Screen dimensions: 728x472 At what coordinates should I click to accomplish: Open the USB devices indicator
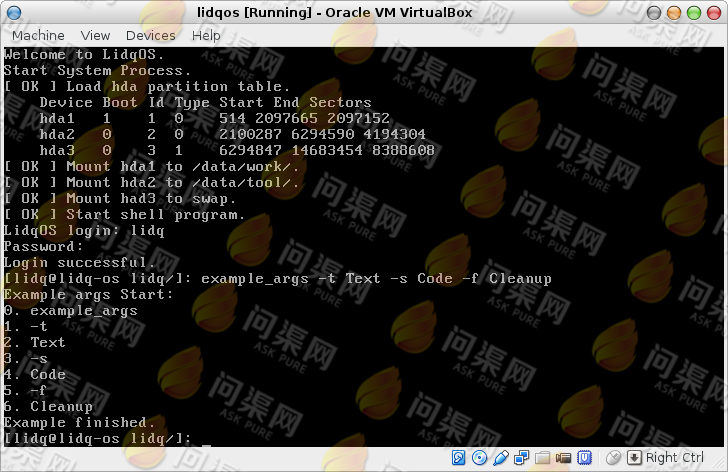click(x=500, y=458)
